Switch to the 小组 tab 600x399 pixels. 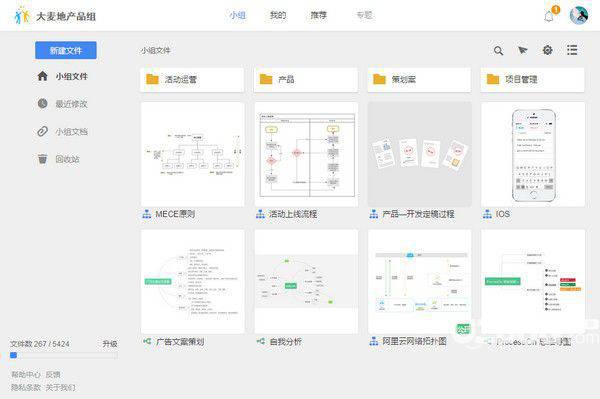(x=237, y=15)
